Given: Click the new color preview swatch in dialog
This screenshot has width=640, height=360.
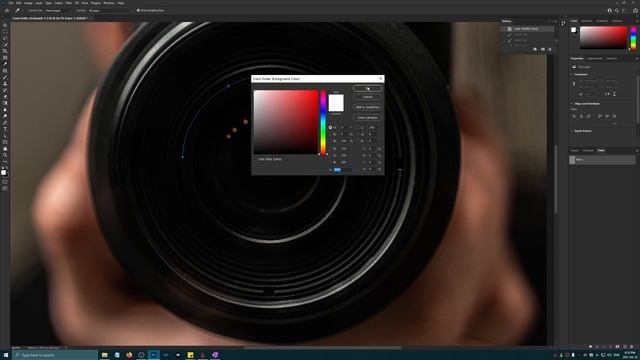Looking at the screenshot, I should click(x=336, y=98).
